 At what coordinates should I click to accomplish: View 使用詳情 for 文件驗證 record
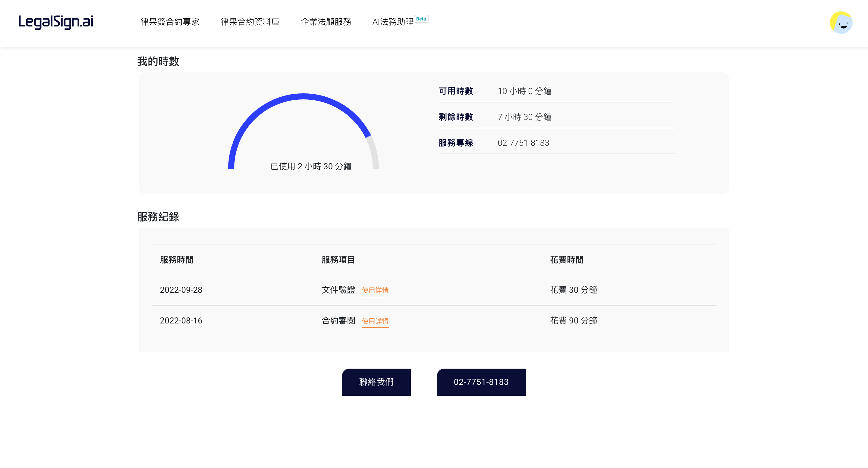tap(375, 290)
